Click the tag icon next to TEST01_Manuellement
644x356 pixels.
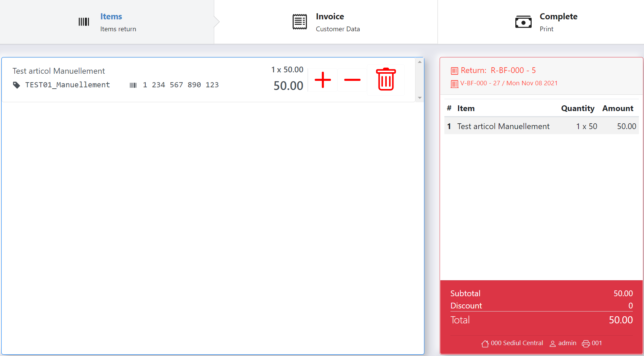16,85
